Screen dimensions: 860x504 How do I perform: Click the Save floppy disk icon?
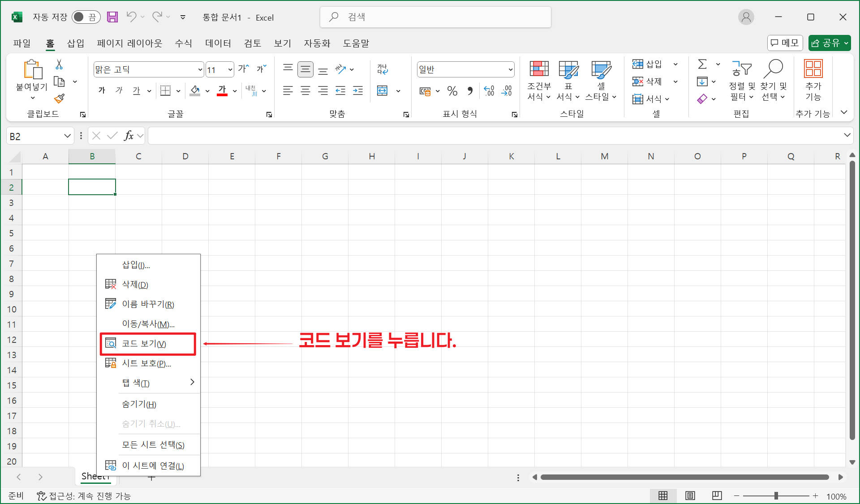tap(112, 17)
